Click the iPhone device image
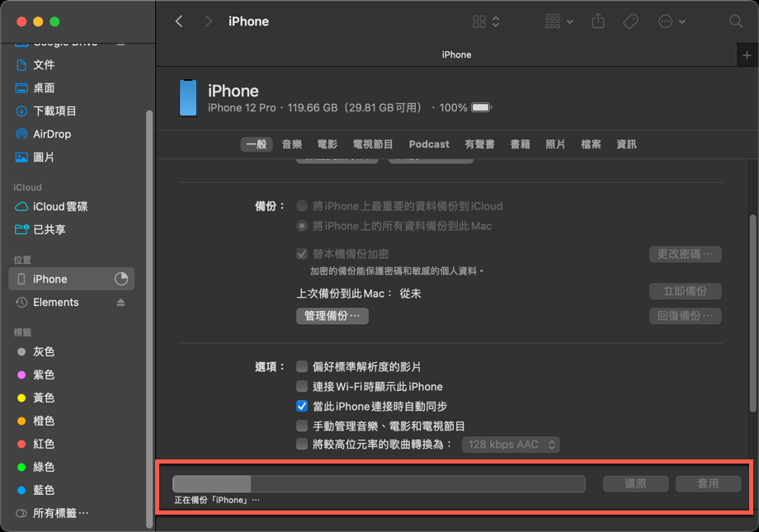The height and width of the screenshot is (532, 759). pos(188,98)
